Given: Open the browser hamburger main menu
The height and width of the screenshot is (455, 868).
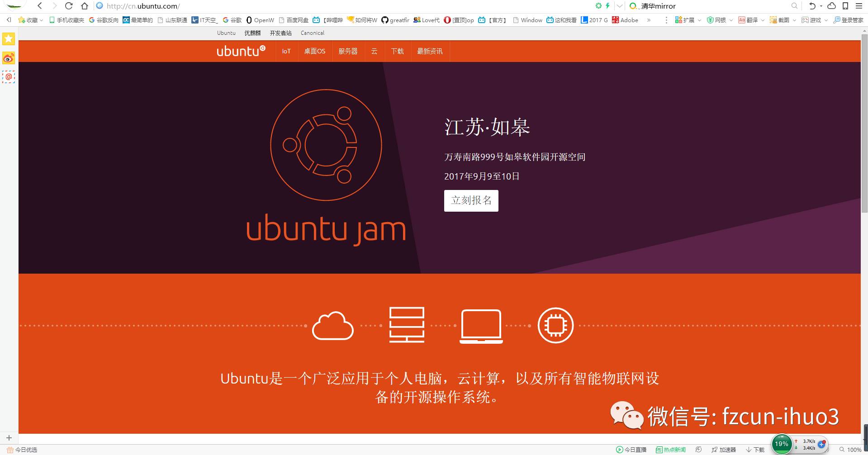Looking at the screenshot, I should point(859,6).
